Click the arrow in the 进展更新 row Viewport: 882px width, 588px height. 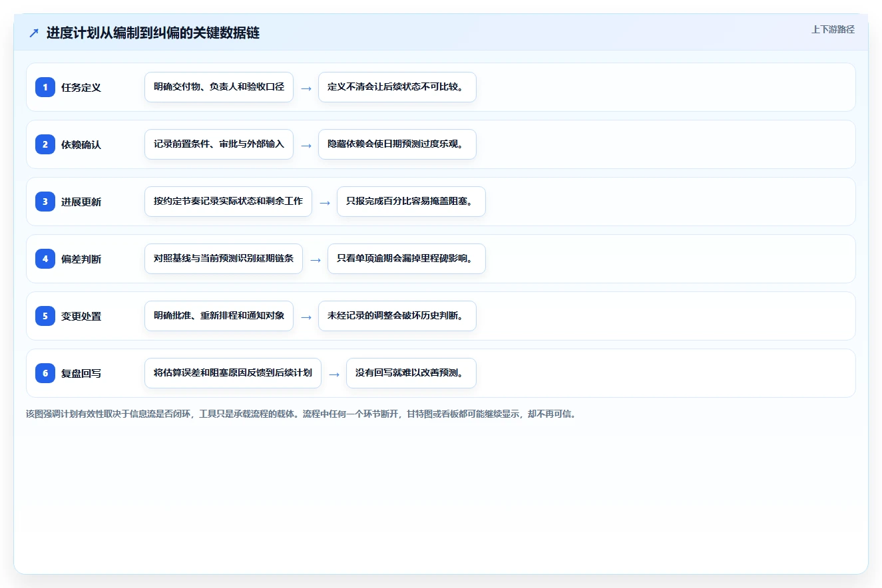coord(325,202)
